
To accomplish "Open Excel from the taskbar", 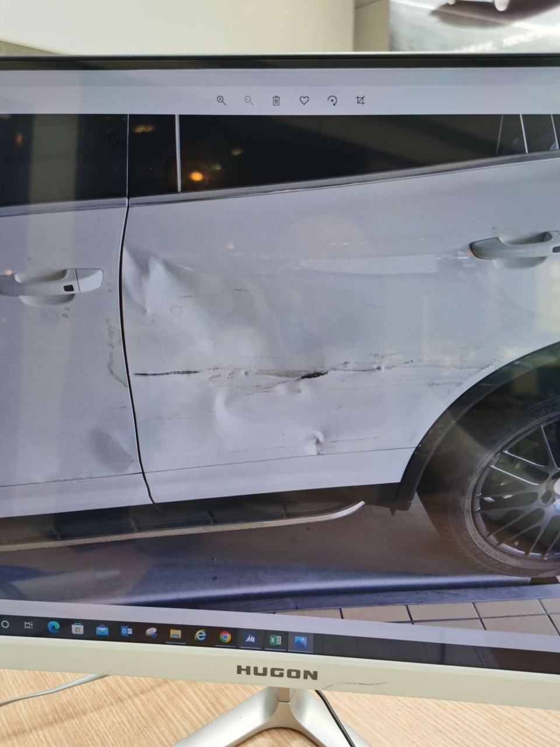I will coord(276,640).
